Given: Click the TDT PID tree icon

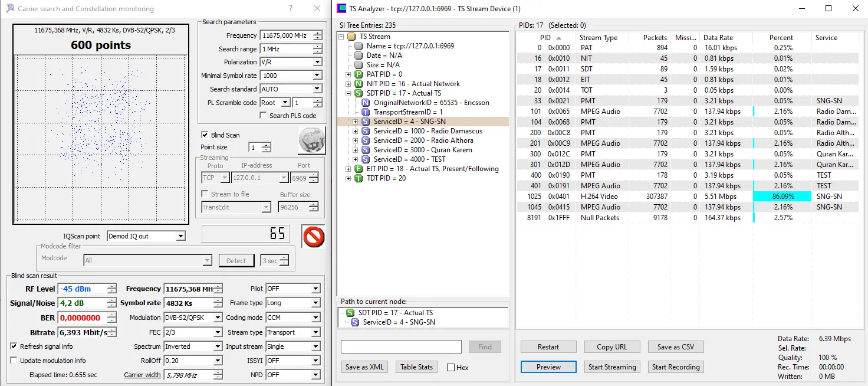Looking at the screenshot, I should [x=358, y=178].
